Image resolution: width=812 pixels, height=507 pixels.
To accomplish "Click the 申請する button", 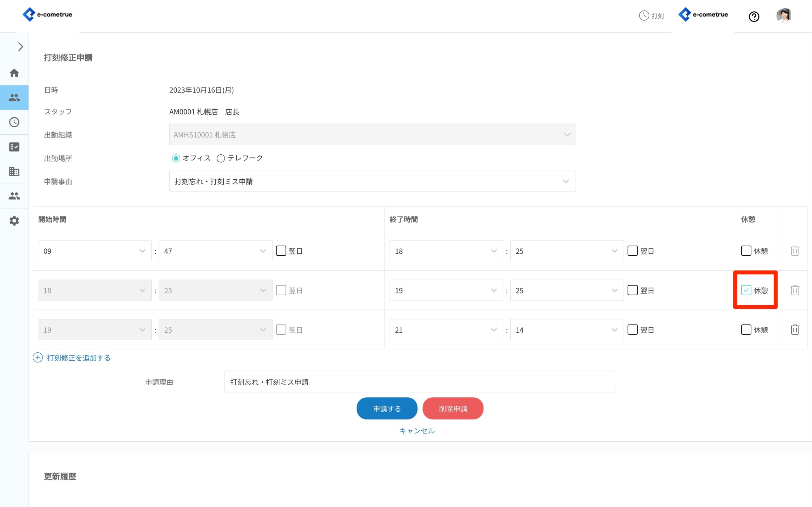I will tap(387, 408).
